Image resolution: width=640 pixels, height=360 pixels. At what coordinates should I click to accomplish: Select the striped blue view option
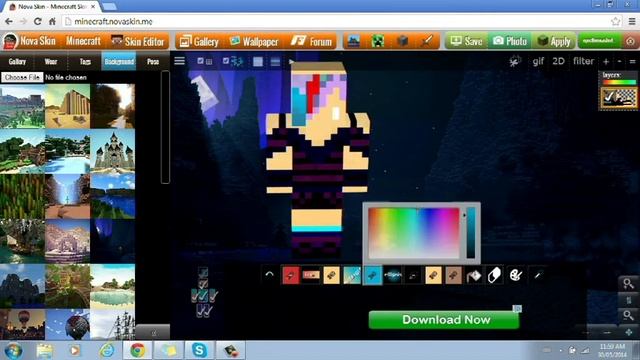click(x=276, y=61)
